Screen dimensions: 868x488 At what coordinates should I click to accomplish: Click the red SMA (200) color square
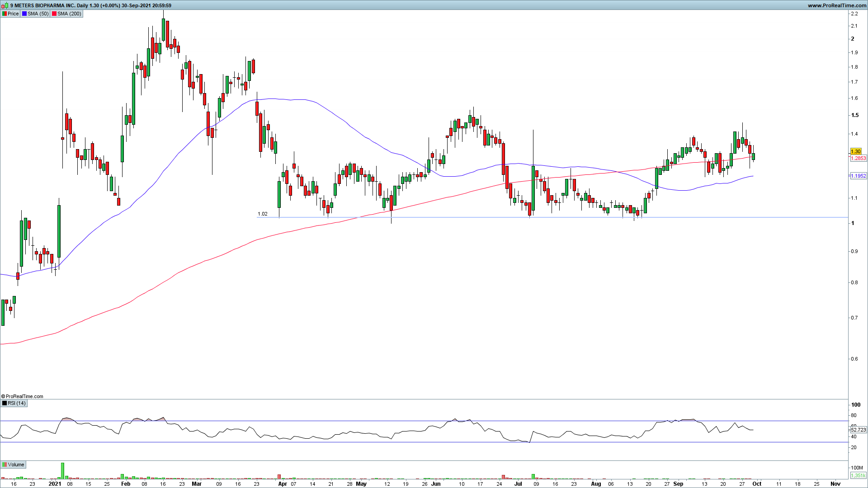54,14
